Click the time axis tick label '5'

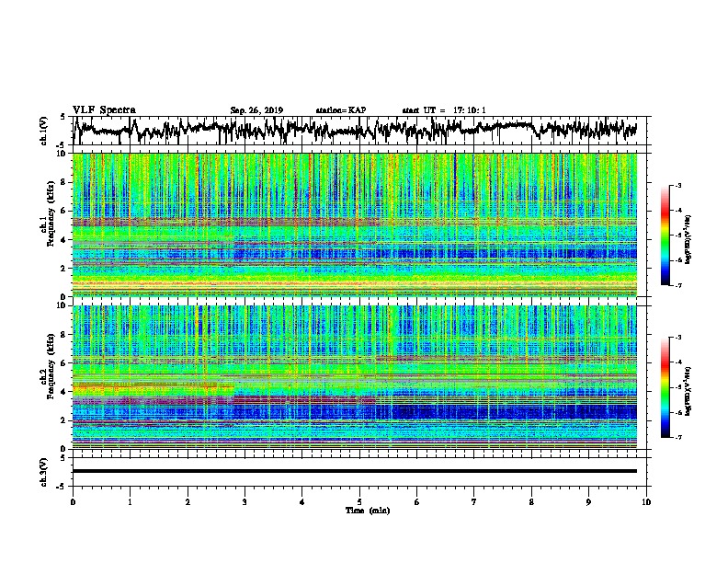(x=359, y=502)
